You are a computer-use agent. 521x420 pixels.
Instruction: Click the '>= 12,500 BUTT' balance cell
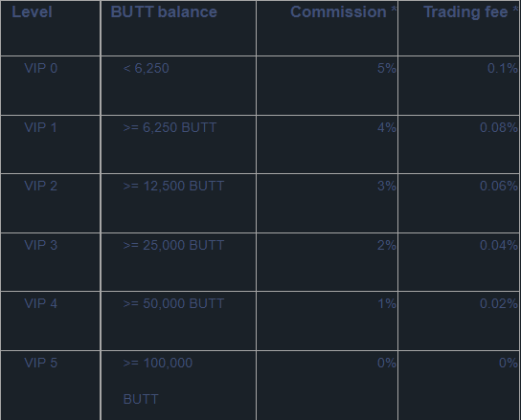tap(178, 203)
